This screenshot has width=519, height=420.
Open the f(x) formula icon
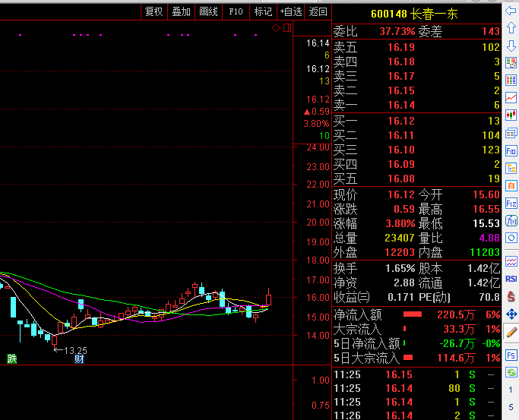point(511,220)
